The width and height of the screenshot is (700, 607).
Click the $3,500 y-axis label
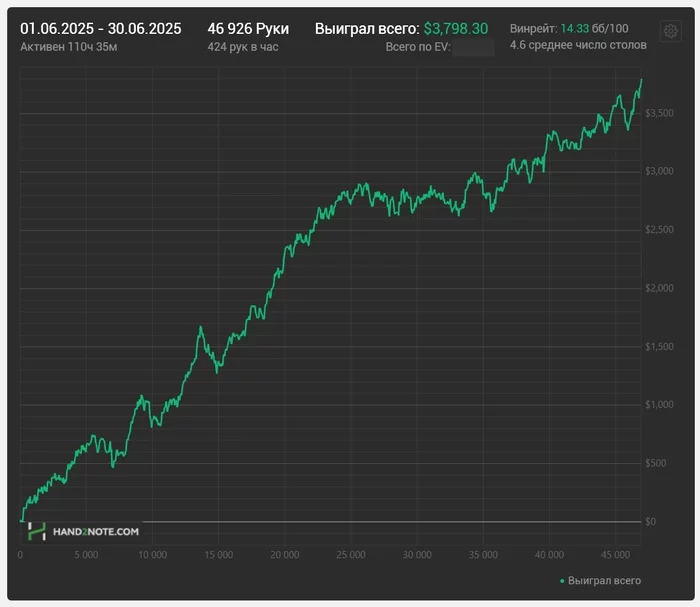click(659, 113)
